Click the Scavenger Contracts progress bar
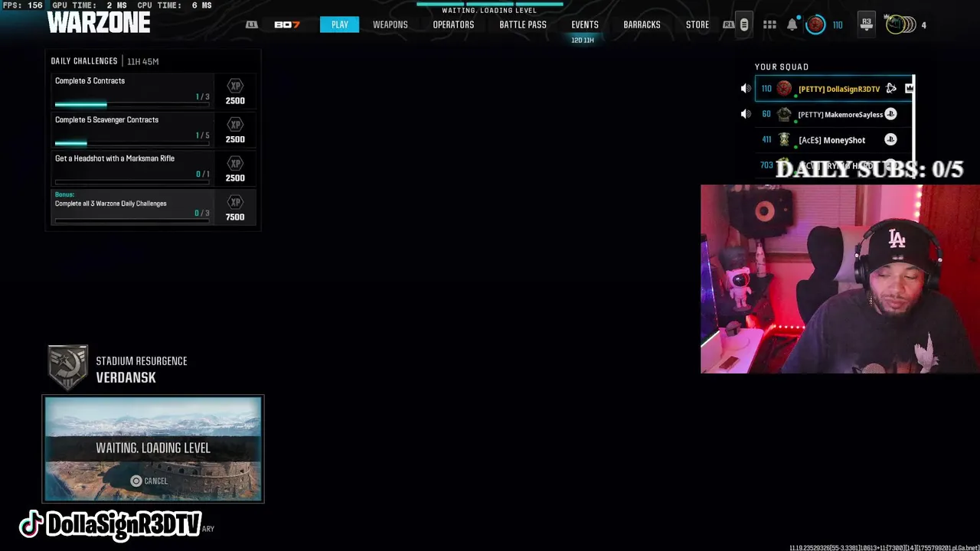The height and width of the screenshot is (551, 980). pyautogui.click(x=132, y=143)
